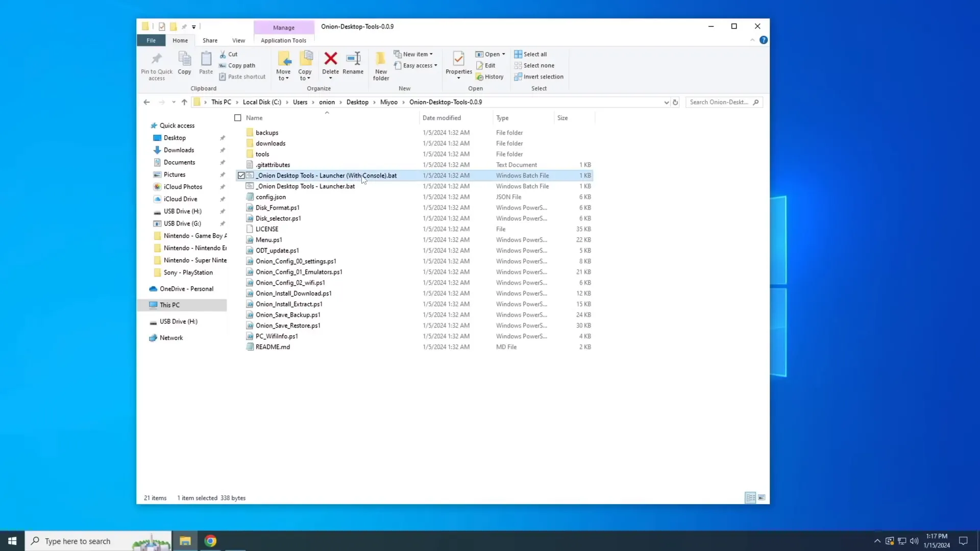Click the Paste shortcut command

coord(242,77)
